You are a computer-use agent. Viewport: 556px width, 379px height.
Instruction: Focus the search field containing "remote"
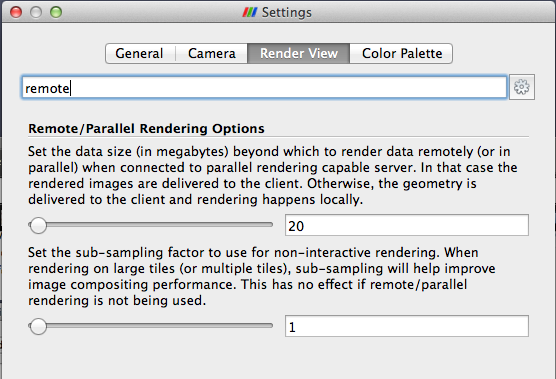264,87
